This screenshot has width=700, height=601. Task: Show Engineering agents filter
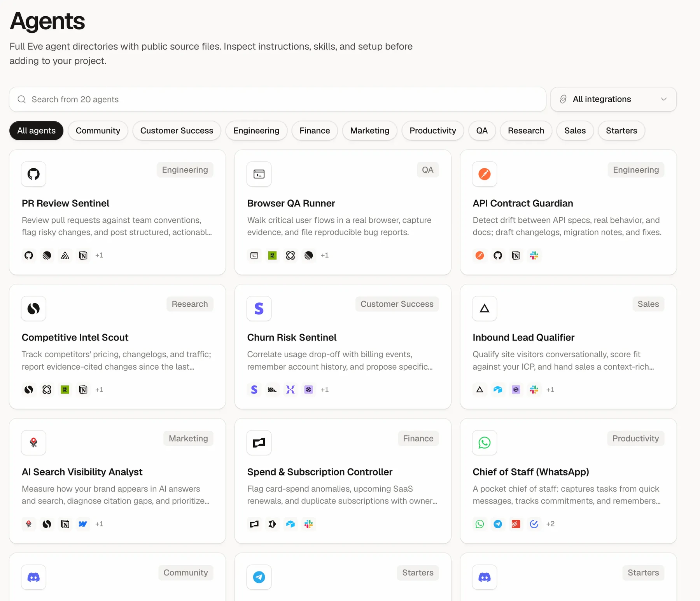pyautogui.click(x=256, y=131)
